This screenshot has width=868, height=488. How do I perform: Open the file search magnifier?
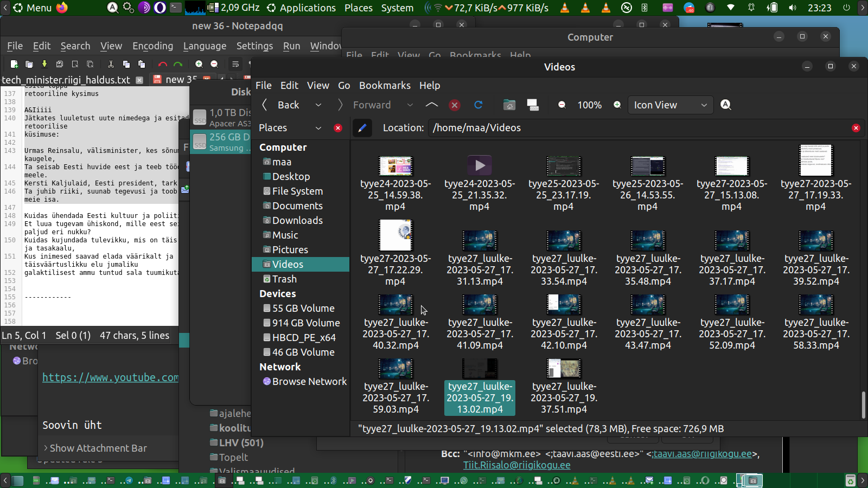726,105
